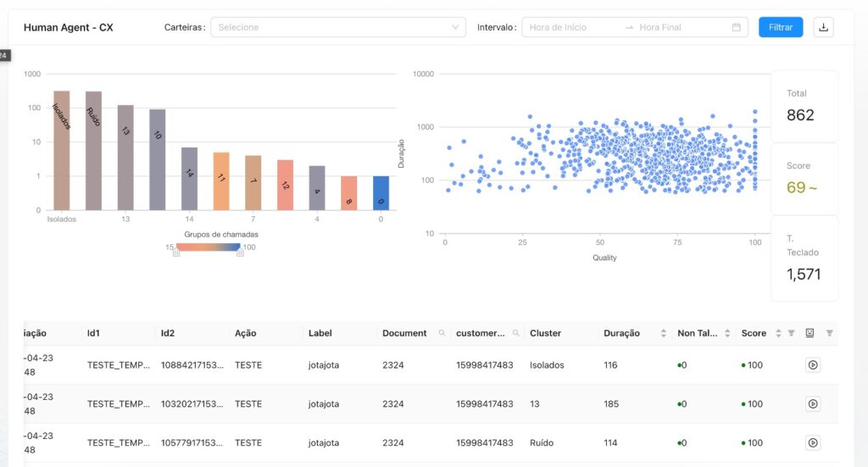Click the download icon button
The height and width of the screenshot is (467, 868).
coord(823,27)
